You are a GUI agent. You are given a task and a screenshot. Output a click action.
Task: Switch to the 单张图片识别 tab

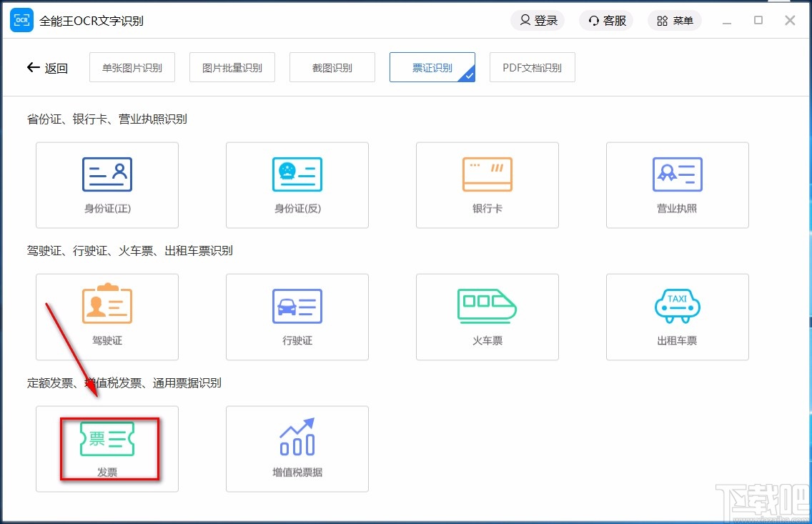click(x=132, y=66)
